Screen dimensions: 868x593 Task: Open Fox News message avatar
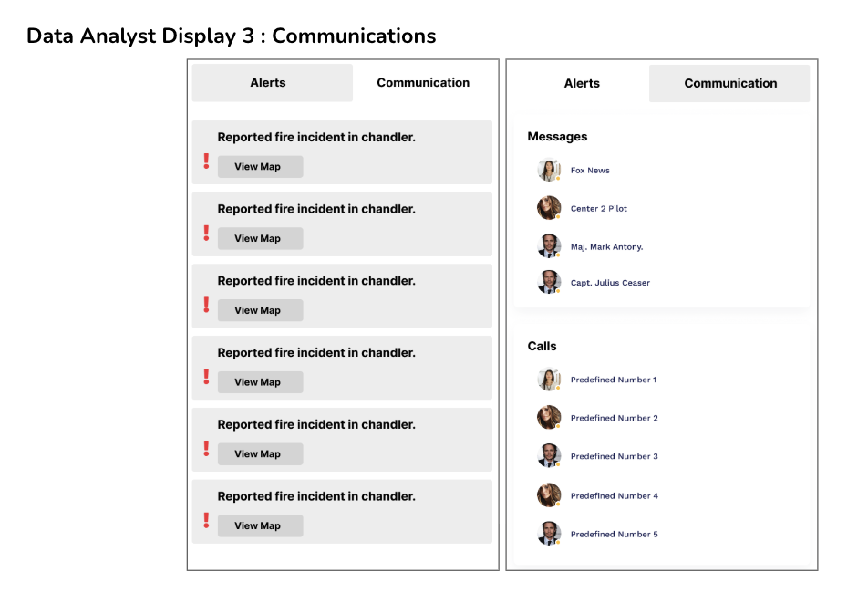tap(549, 170)
